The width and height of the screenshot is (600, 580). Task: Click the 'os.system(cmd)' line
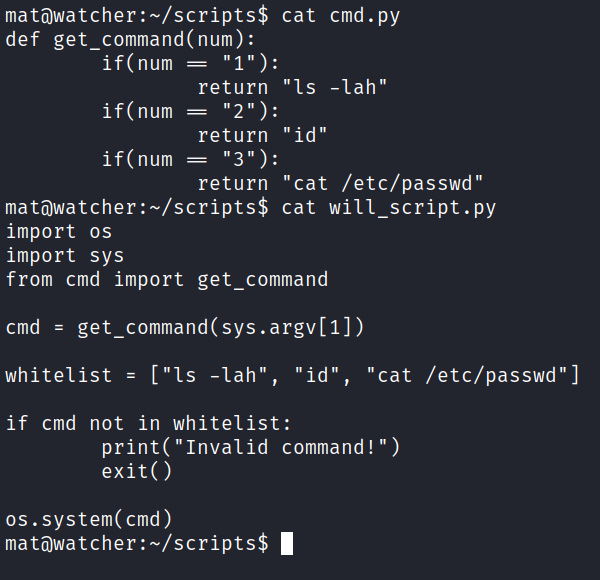coord(89,520)
